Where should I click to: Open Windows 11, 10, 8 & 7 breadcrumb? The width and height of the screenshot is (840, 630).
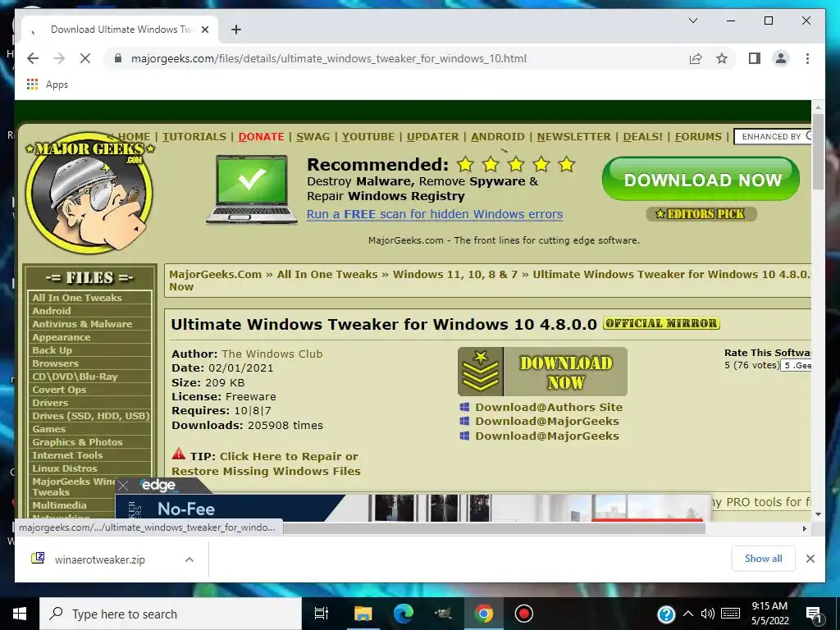point(454,274)
